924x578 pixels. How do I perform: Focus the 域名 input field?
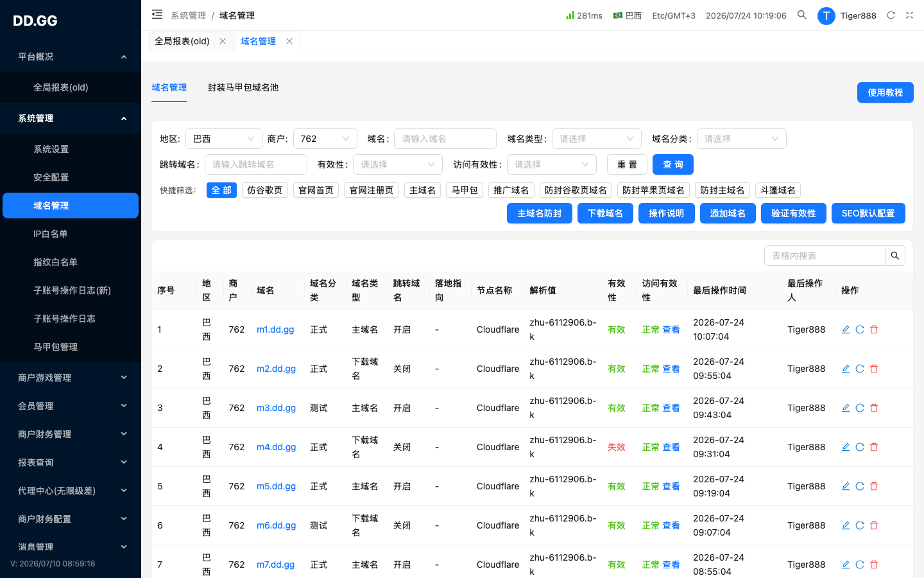coord(445,139)
